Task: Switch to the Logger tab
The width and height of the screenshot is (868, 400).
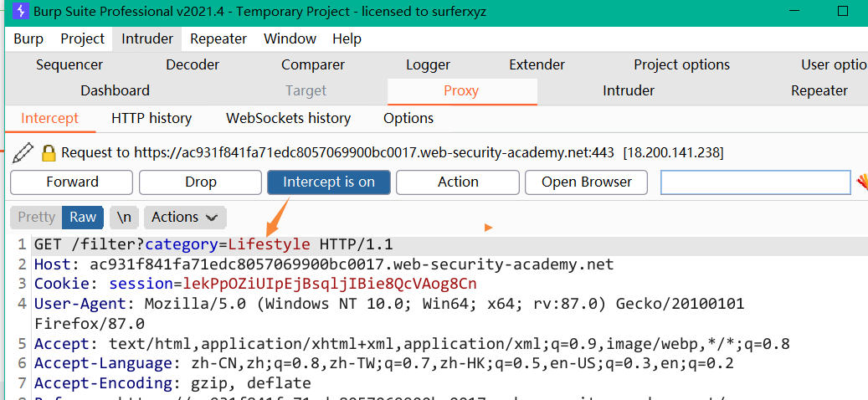Action: point(428,64)
